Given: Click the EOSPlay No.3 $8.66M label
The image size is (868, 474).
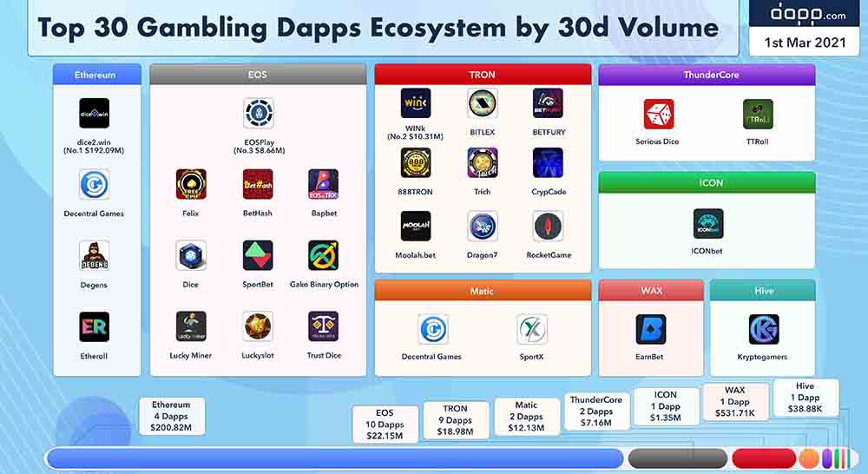Looking at the screenshot, I should pyautogui.click(x=259, y=146).
